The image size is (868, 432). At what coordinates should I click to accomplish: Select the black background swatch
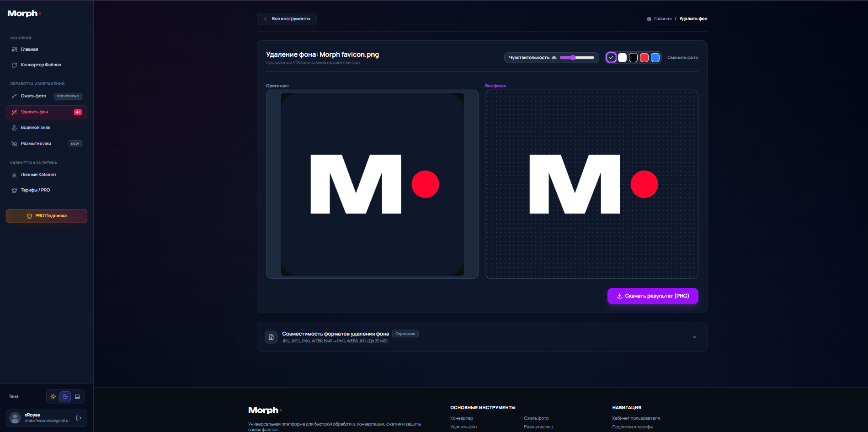(x=633, y=58)
